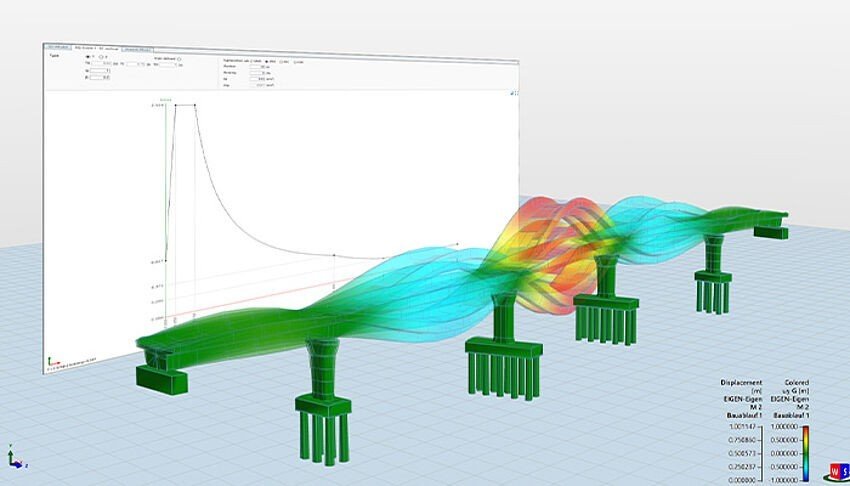Select the second Type radio button

coord(101,57)
